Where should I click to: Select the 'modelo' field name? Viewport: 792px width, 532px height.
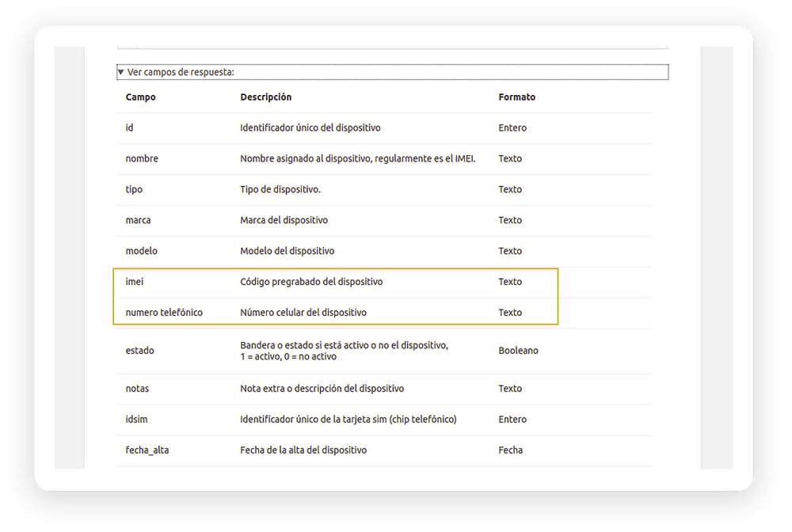click(142, 251)
